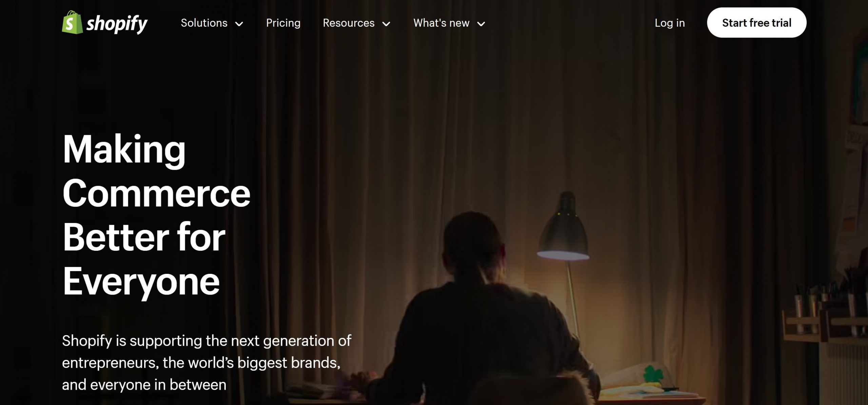The image size is (868, 405).
Task: Click the word Everyone in the headline
Action: [x=141, y=282]
